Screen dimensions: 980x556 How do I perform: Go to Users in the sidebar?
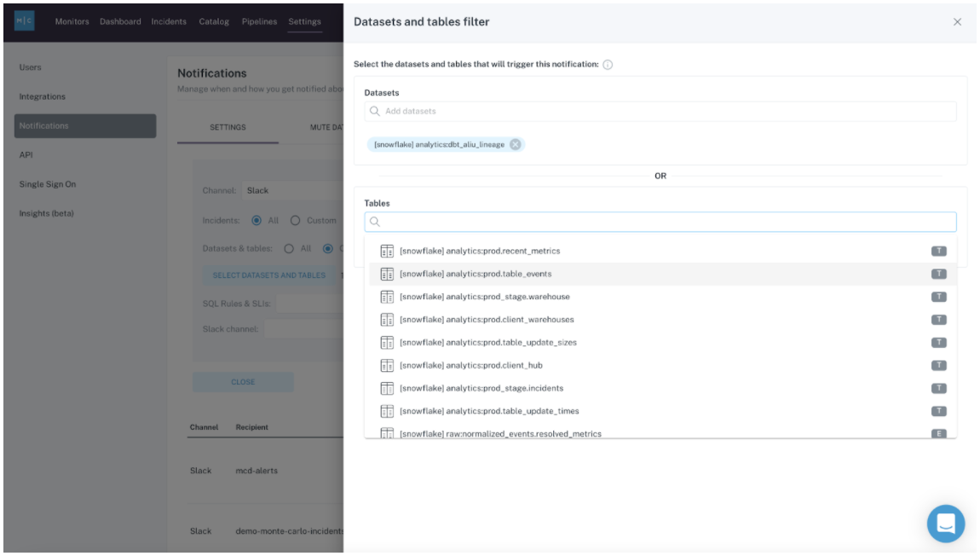click(30, 67)
